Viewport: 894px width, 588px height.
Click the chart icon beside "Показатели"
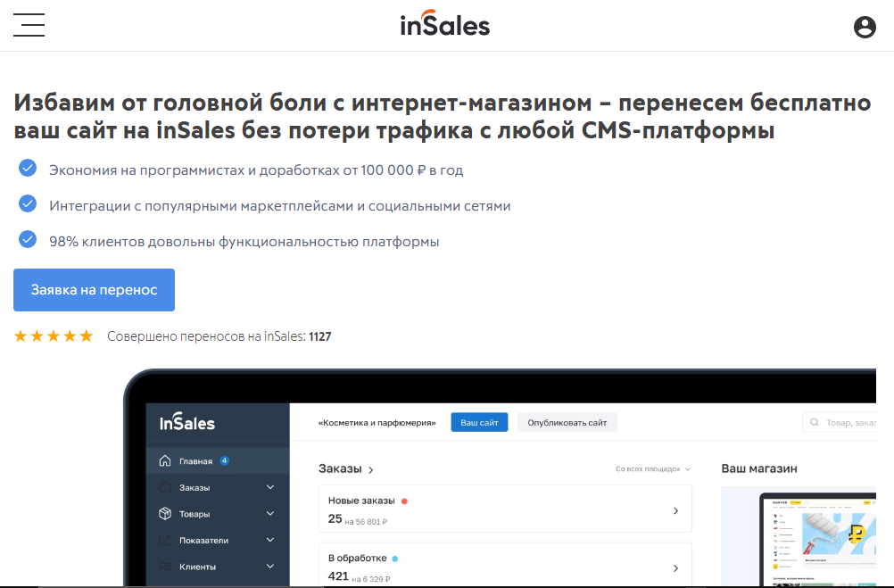point(165,540)
